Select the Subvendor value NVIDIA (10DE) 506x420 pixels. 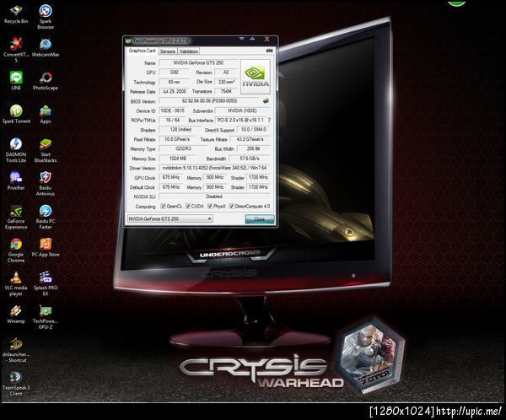(x=242, y=110)
